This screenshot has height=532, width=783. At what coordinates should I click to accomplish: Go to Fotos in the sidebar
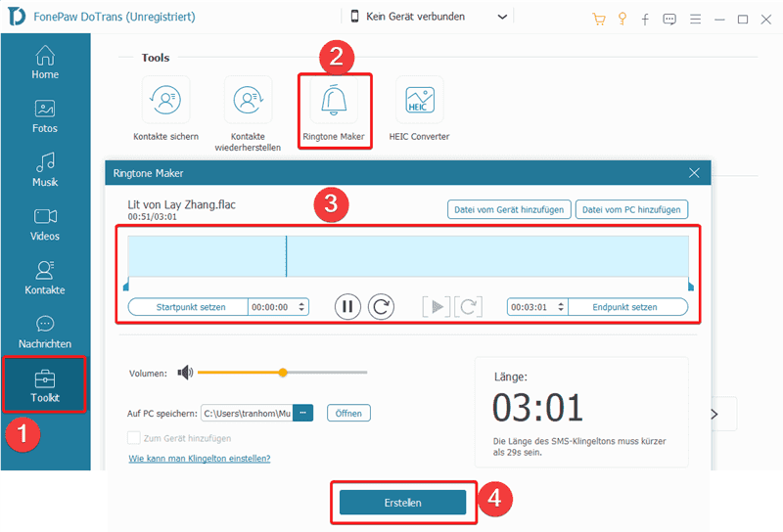[x=45, y=116]
